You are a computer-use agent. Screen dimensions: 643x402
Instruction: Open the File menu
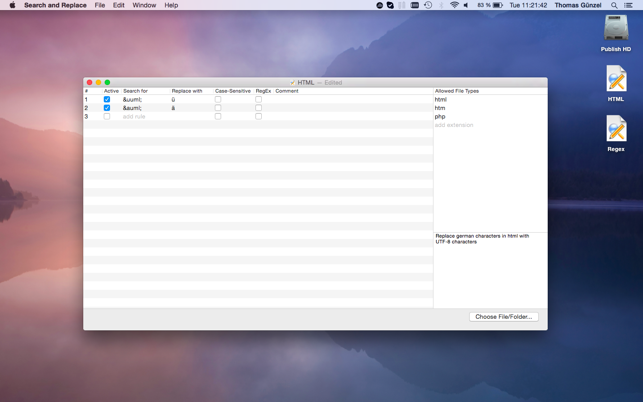(100, 5)
